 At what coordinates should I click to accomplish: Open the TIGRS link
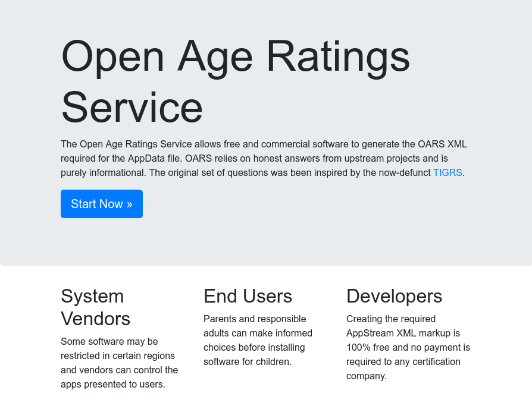coord(447,172)
